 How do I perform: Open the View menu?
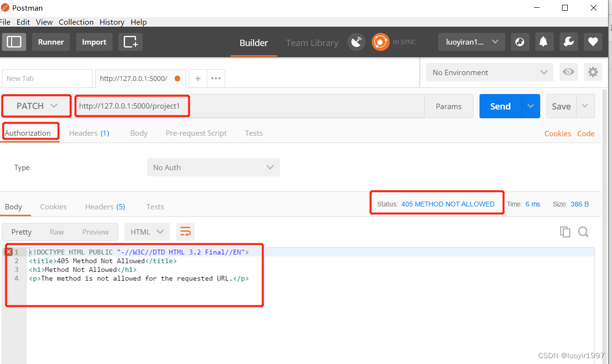pyautogui.click(x=44, y=22)
